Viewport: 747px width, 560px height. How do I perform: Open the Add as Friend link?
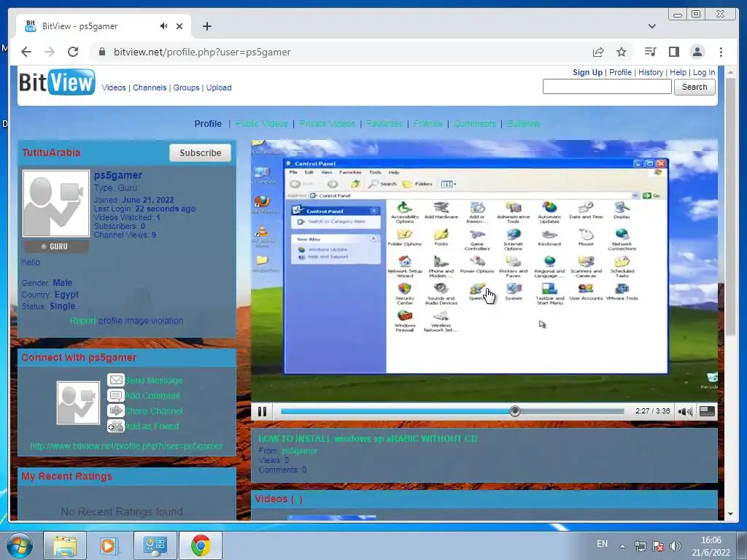coord(152,426)
